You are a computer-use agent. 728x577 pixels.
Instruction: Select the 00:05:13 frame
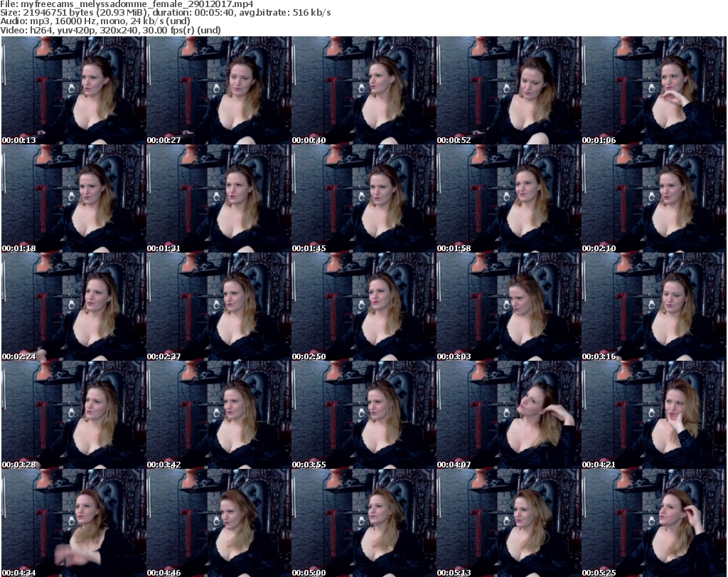(508, 523)
